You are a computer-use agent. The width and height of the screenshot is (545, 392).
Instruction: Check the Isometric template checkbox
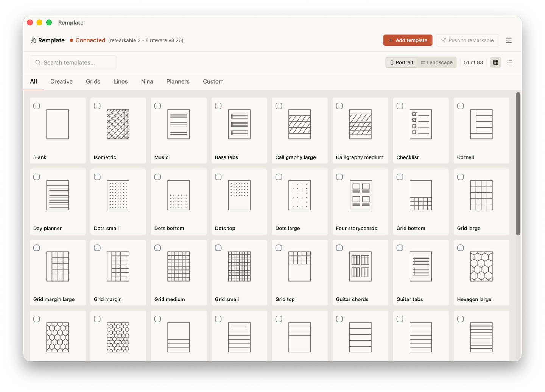[x=97, y=106]
